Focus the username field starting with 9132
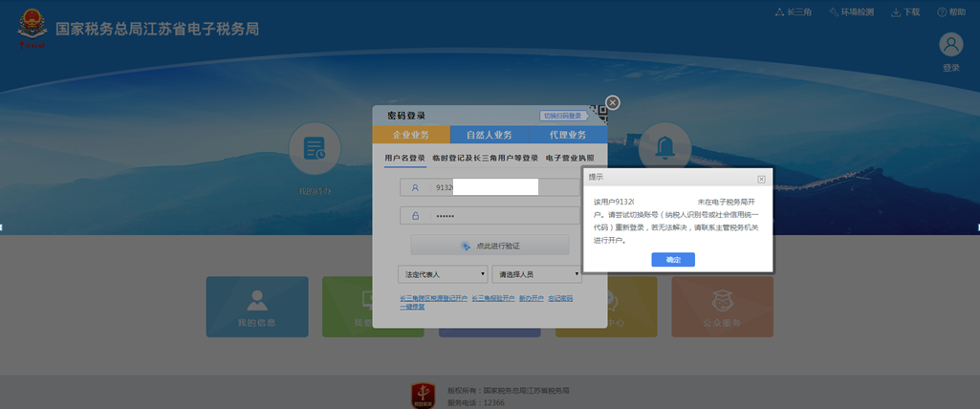This screenshot has width=980, height=409. pos(490,187)
